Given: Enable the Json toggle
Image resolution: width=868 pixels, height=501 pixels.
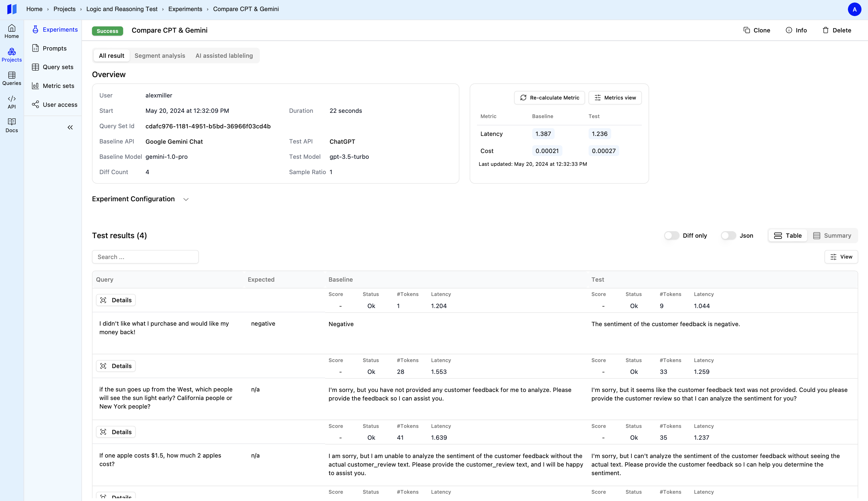Looking at the screenshot, I should pos(728,236).
